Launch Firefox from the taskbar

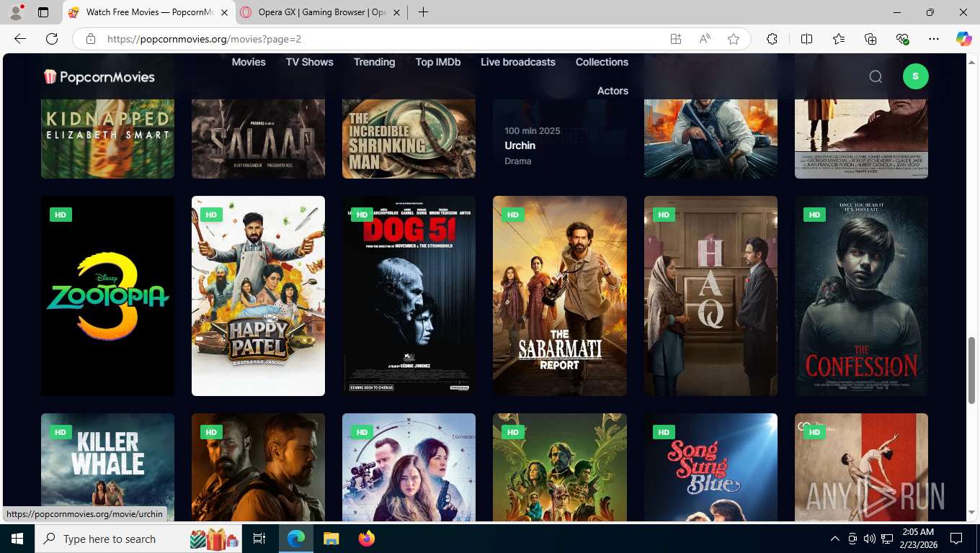366,539
